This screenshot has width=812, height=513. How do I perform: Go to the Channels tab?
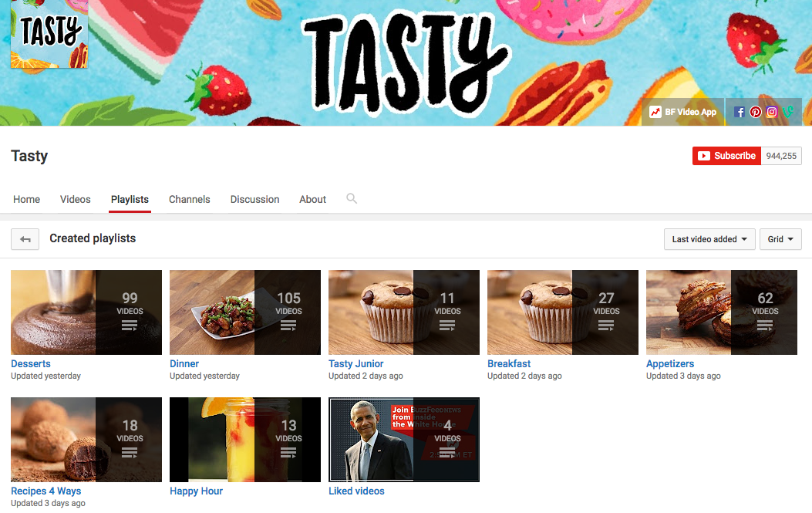pyautogui.click(x=190, y=200)
